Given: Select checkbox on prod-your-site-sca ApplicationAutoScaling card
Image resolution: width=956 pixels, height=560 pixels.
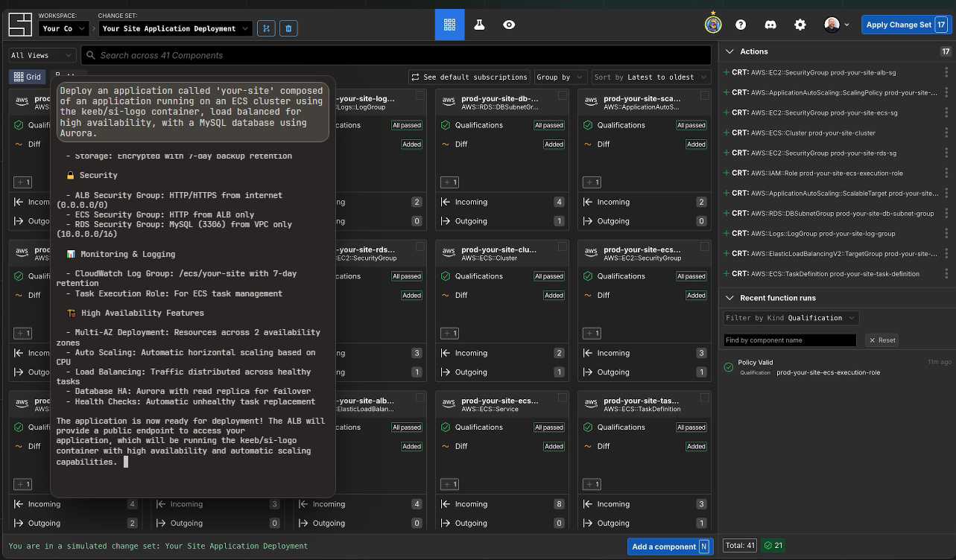Looking at the screenshot, I should coord(705,96).
